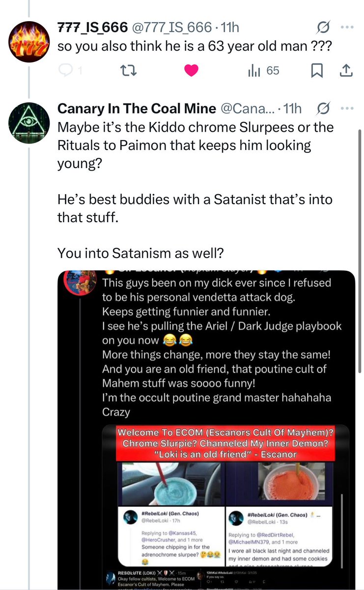Open more options for 777_IS_666 tweet
Viewport: 364px width, 590px height.
pos(347,28)
